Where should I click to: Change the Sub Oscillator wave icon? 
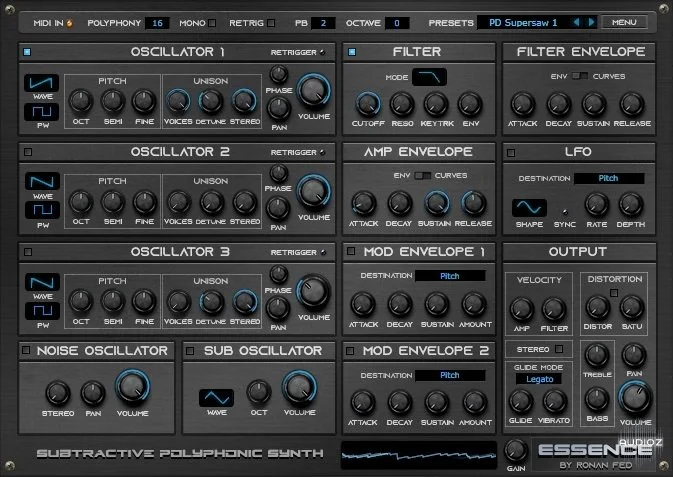[x=216, y=398]
